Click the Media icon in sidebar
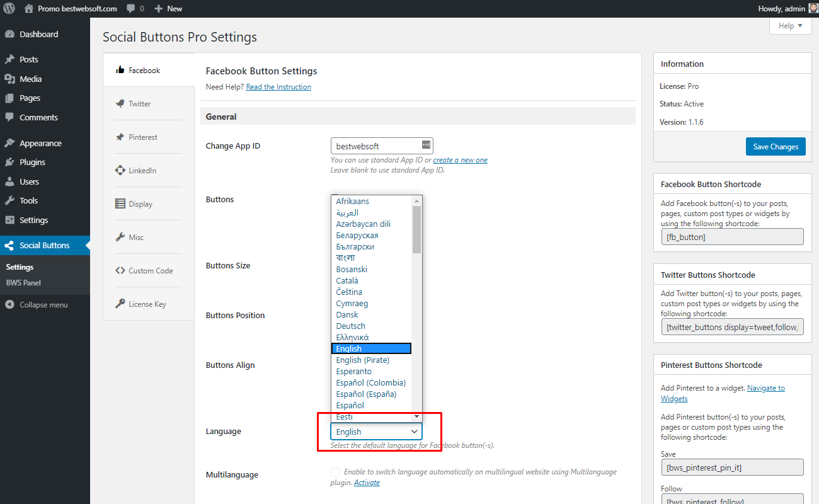819x504 pixels. point(9,79)
